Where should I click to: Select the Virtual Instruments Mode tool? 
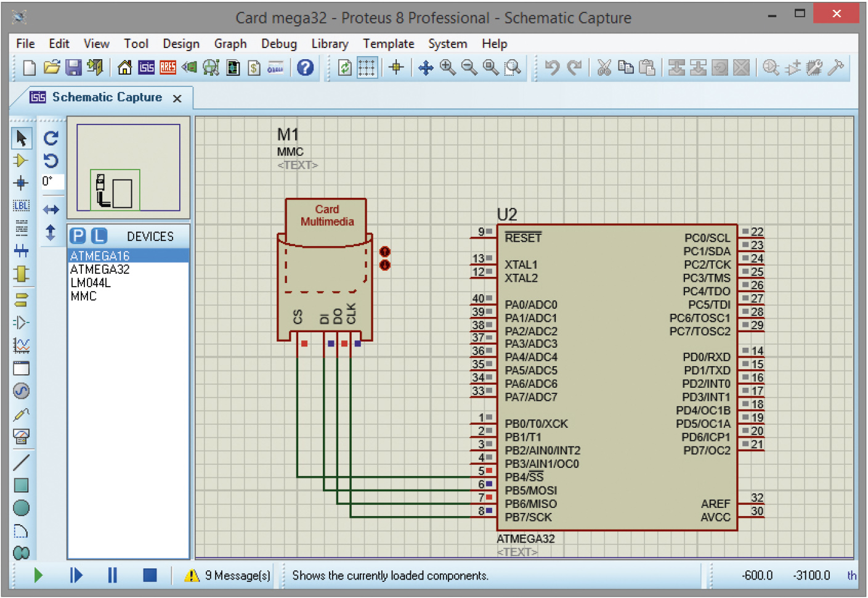[21, 437]
